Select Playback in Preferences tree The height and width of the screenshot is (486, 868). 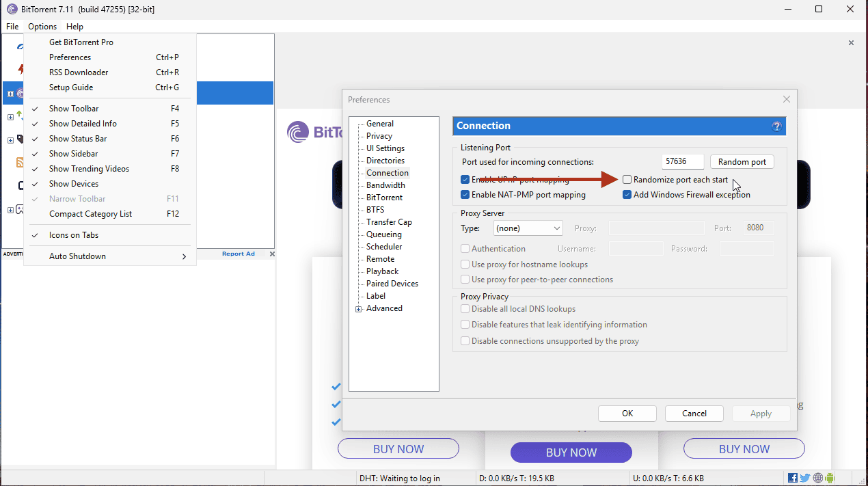383,271
